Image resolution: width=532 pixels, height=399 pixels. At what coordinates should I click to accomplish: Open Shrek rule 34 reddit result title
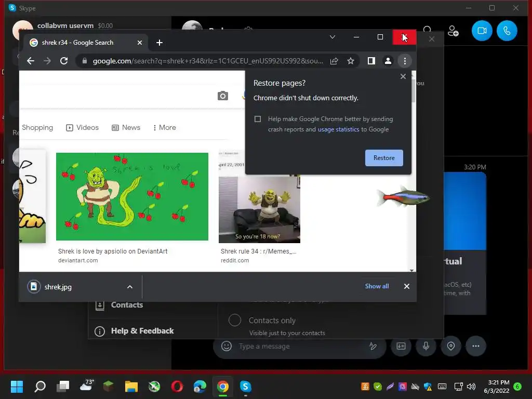(x=259, y=251)
